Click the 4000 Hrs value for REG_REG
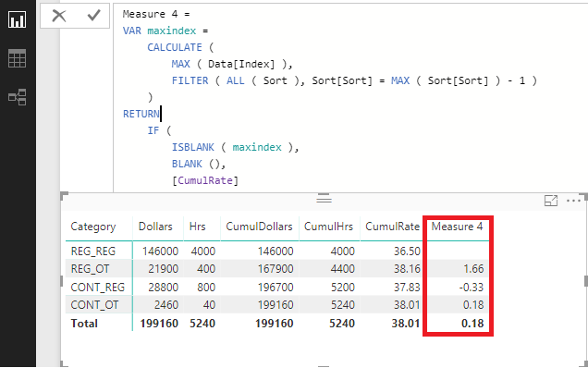This screenshot has width=588, height=368. (203, 251)
